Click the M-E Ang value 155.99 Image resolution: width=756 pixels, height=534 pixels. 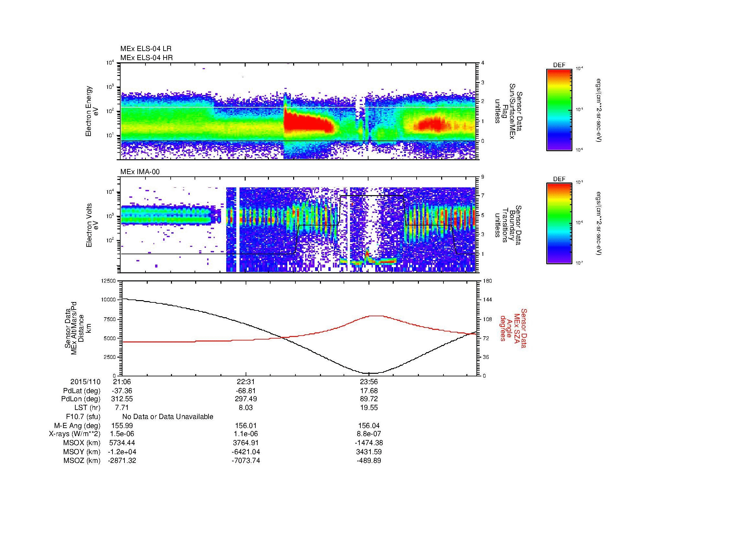(x=122, y=426)
